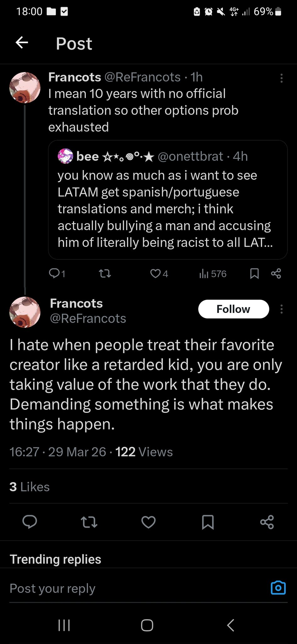Repost the parent post in thread

(105, 274)
